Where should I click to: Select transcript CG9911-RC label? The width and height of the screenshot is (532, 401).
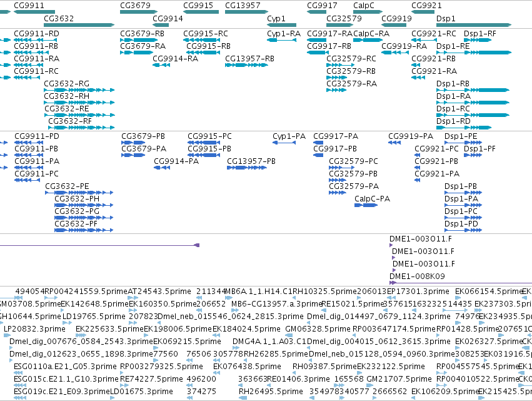36,71
